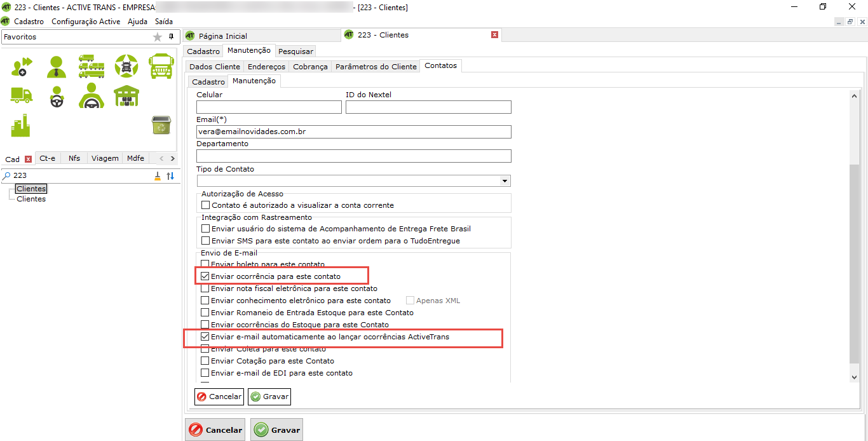868x441 pixels.
Task: Enable Enviar nota fiscal eletrônica para este contato
Action: pos(205,288)
